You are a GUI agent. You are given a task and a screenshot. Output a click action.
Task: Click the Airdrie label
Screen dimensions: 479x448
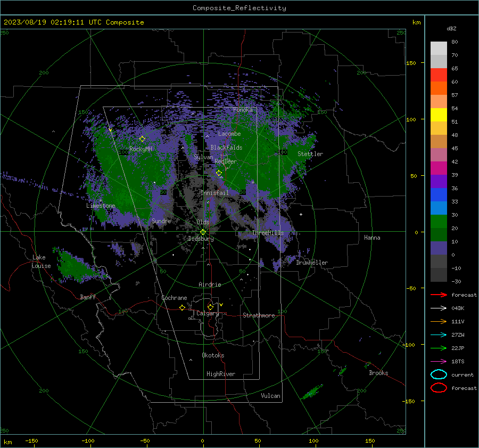tap(210, 284)
